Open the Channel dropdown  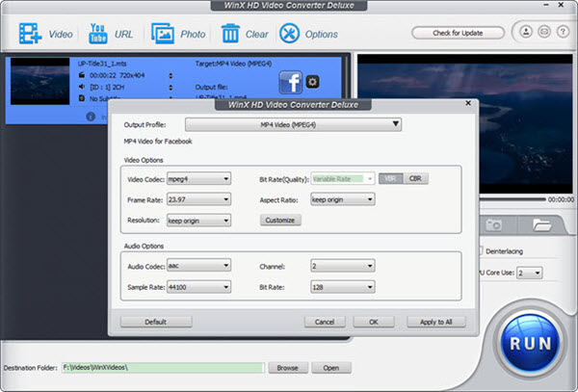pos(343,266)
